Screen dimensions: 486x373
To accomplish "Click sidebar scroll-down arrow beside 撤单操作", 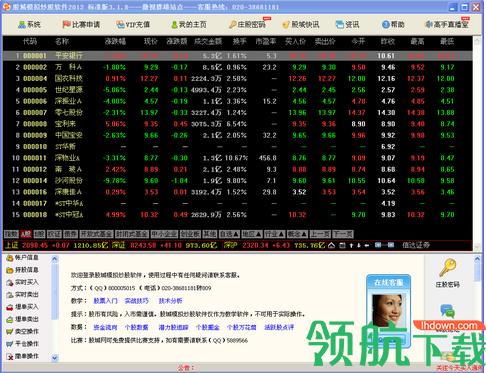I will 55,358.
